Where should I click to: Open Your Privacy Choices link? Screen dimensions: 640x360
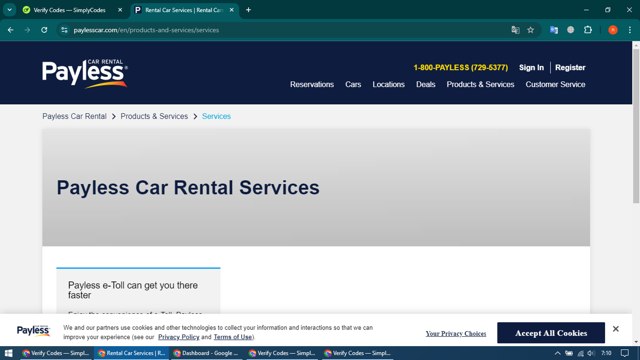click(456, 333)
